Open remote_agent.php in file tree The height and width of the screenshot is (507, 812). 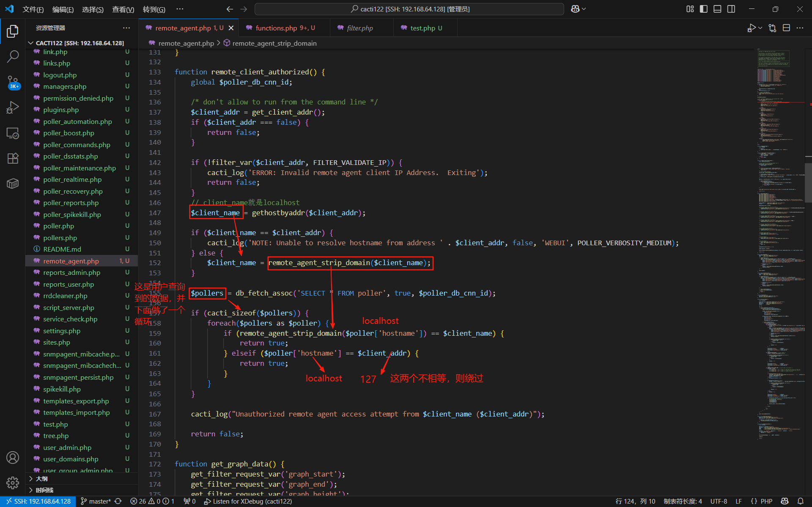tap(82, 261)
